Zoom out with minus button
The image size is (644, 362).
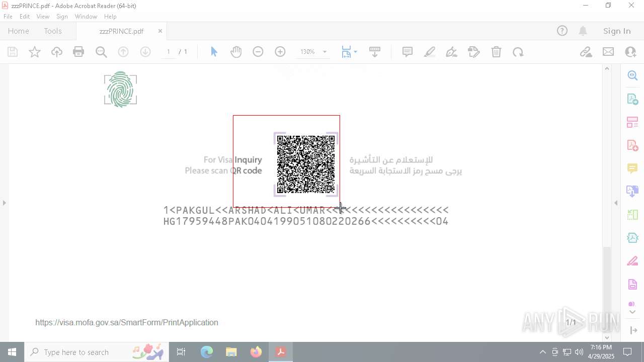pos(258,52)
